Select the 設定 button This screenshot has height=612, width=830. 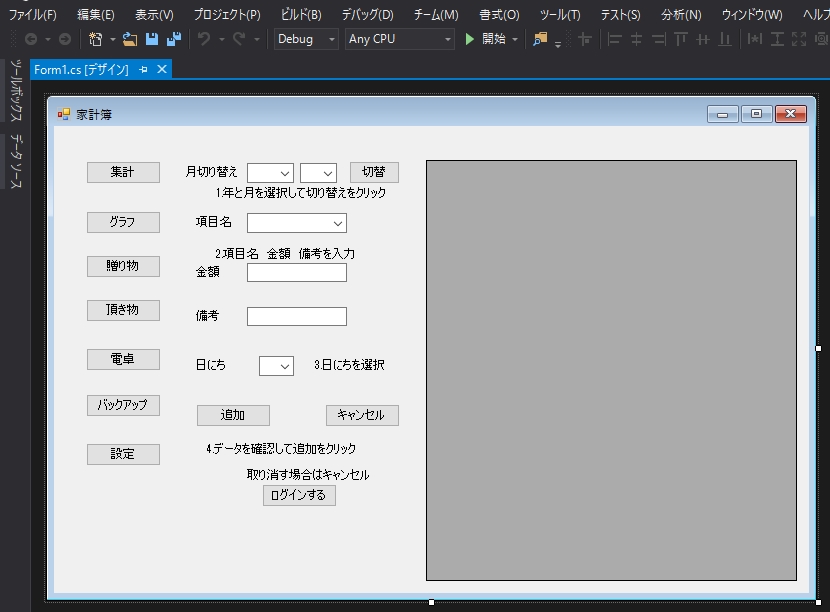[x=123, y=454]
